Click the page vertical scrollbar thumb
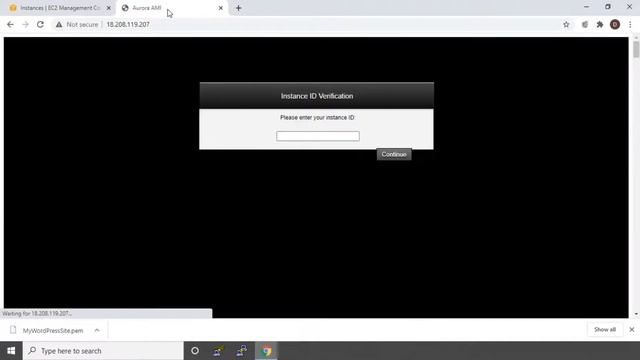Screen dimensions: 640x360 click(x=636, y=49)
